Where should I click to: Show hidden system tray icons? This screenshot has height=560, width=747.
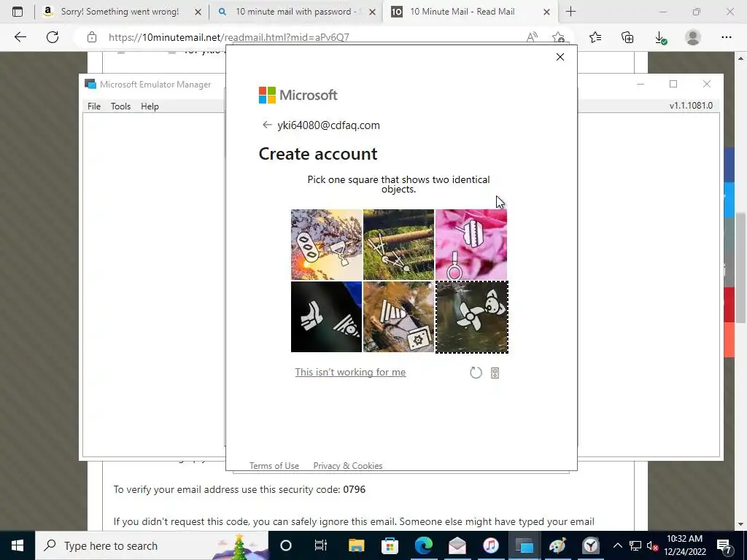617,545
